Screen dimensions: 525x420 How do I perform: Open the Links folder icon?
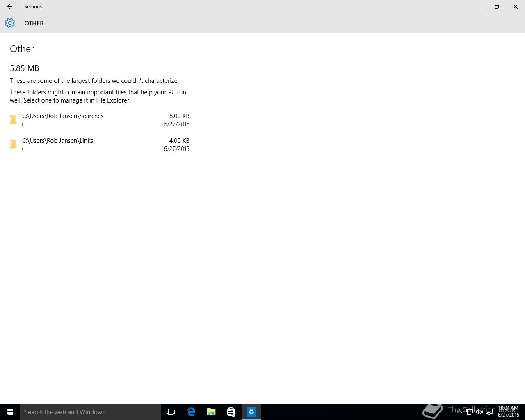pyautogui.click(x=13, y=144)
